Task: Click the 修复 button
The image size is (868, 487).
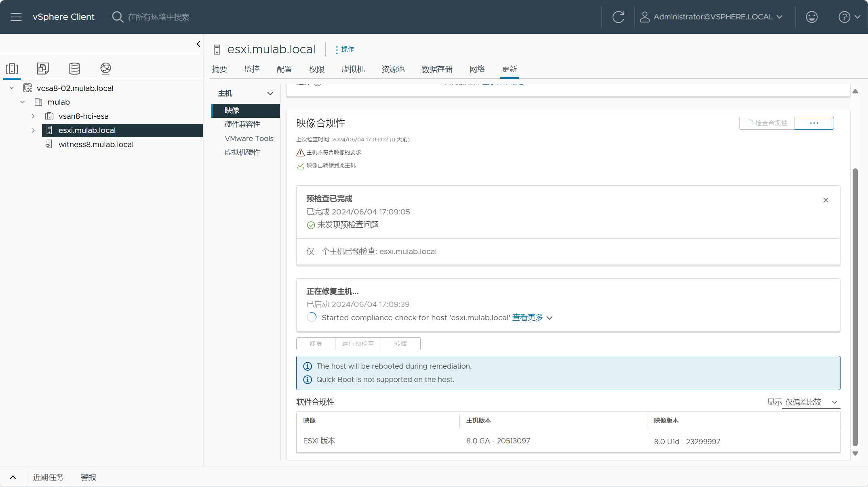Action: (316, 344)
